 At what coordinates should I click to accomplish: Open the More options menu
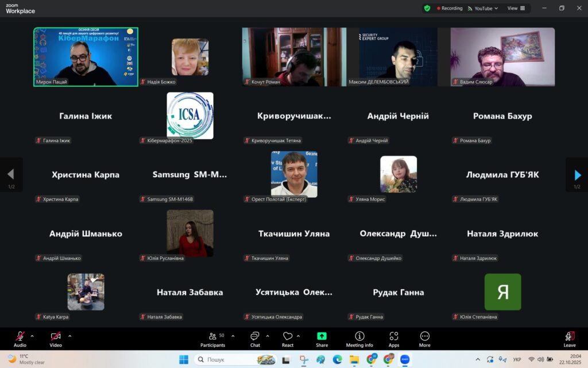click(x=424, y=339)
